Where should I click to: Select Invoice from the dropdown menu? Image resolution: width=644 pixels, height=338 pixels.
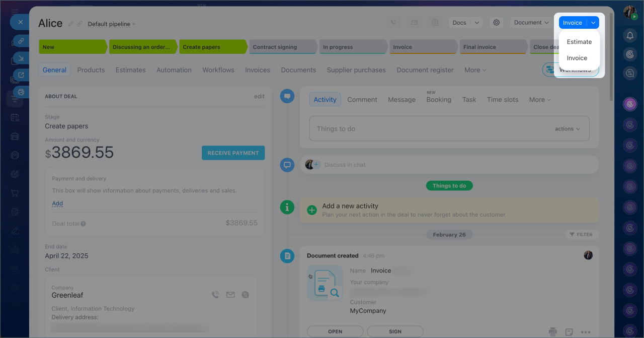pyautogui.click(x=577, y=58)
